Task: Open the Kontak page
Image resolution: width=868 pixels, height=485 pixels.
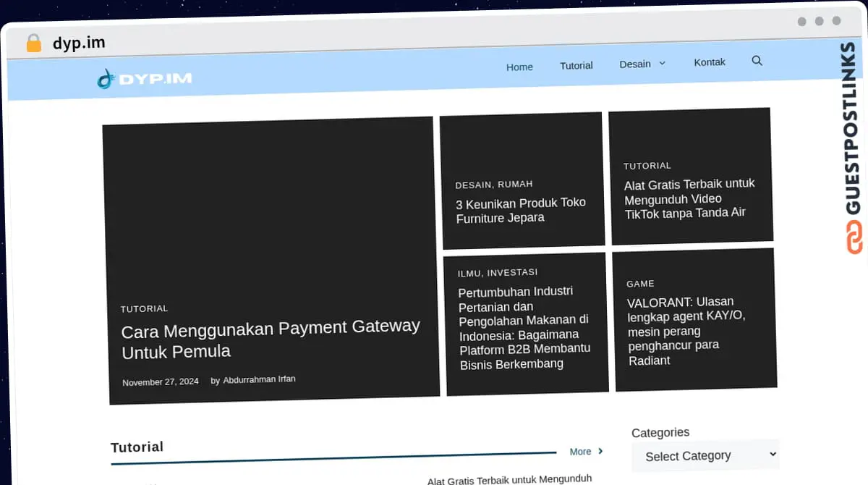Action: point(710,62)
